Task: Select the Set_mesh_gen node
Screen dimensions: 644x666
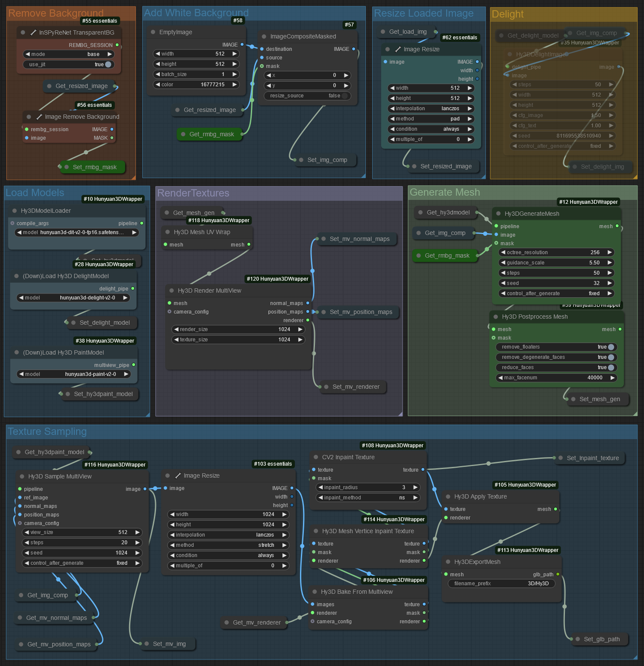Action: [598, 399]
